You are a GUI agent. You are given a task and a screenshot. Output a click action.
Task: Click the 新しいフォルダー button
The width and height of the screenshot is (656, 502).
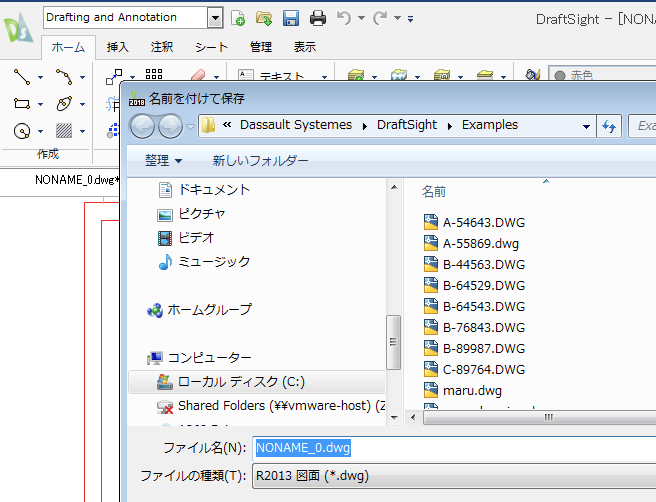coord(260,161)
